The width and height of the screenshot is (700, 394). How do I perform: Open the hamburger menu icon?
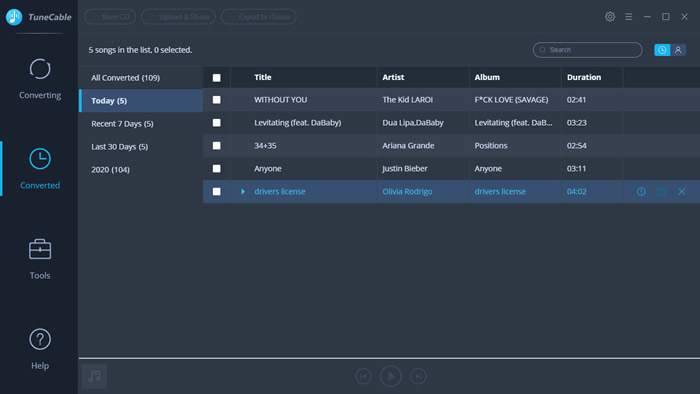629,17
